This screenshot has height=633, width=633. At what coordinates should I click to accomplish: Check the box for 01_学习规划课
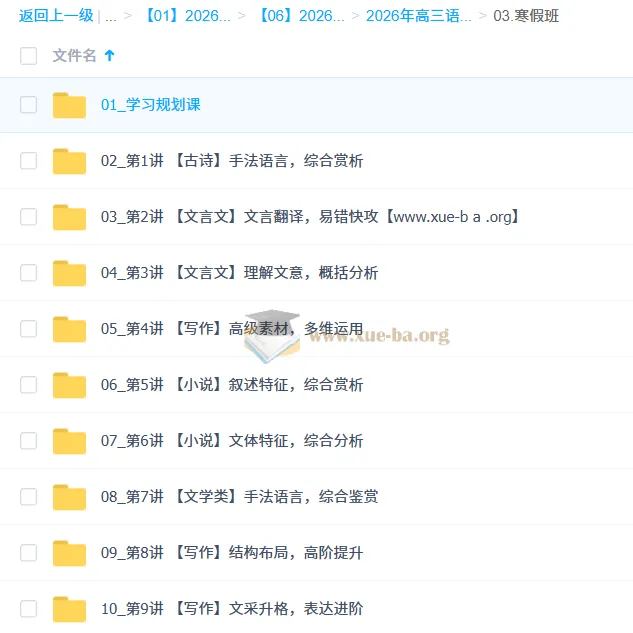[29, 105]
